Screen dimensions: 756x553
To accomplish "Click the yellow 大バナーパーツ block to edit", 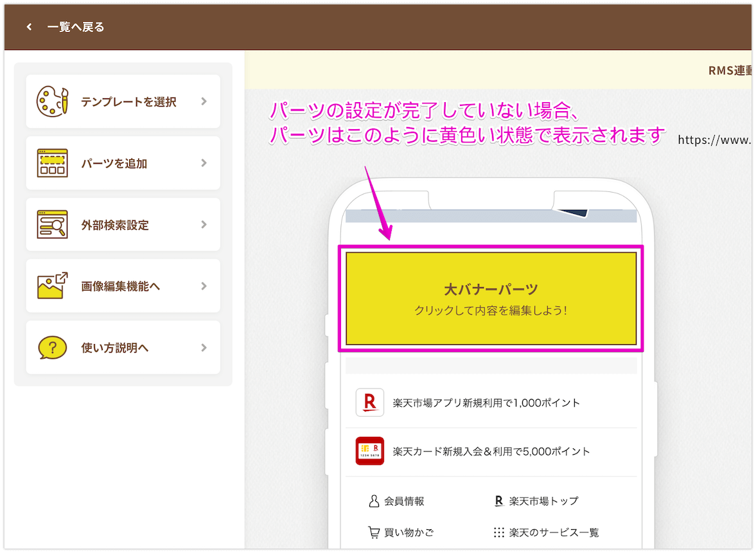I will pyautogui.click(x=491, y=299).
